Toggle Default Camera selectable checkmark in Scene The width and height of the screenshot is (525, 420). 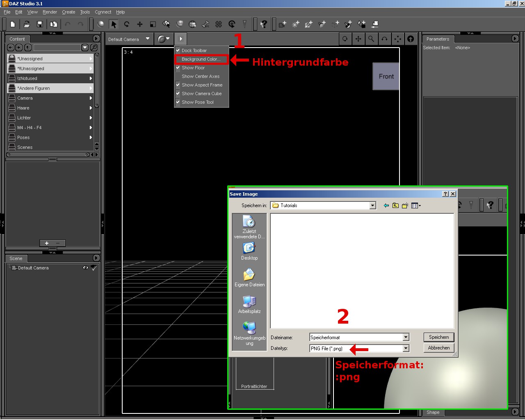click(x=94, y=268)
